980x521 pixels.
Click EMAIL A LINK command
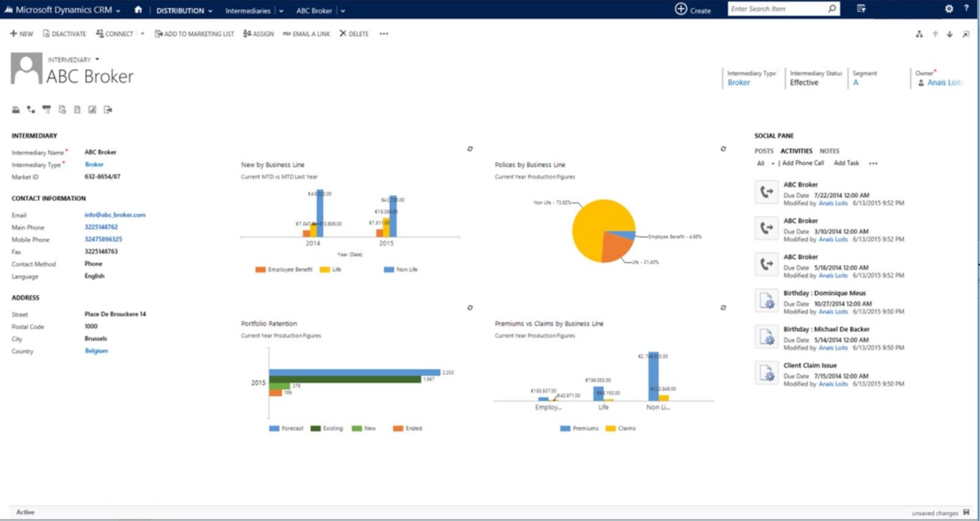(x=306, y=34)
